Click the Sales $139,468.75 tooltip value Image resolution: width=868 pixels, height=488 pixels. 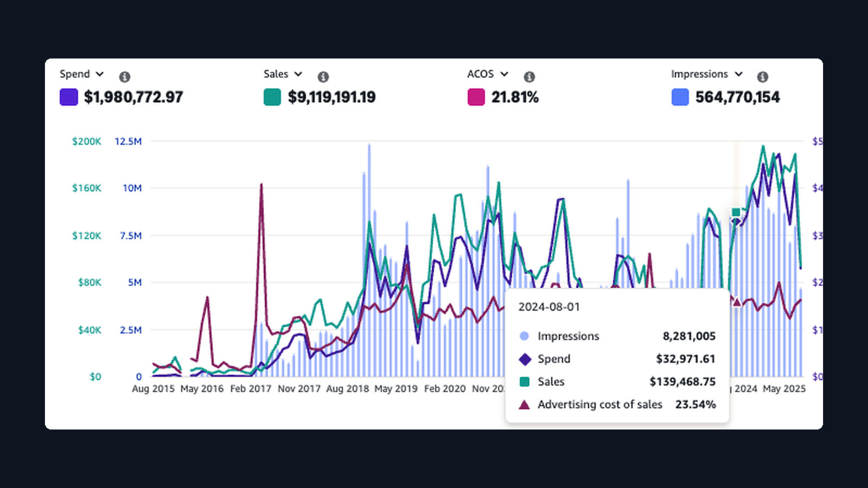[x=682, y=382]
